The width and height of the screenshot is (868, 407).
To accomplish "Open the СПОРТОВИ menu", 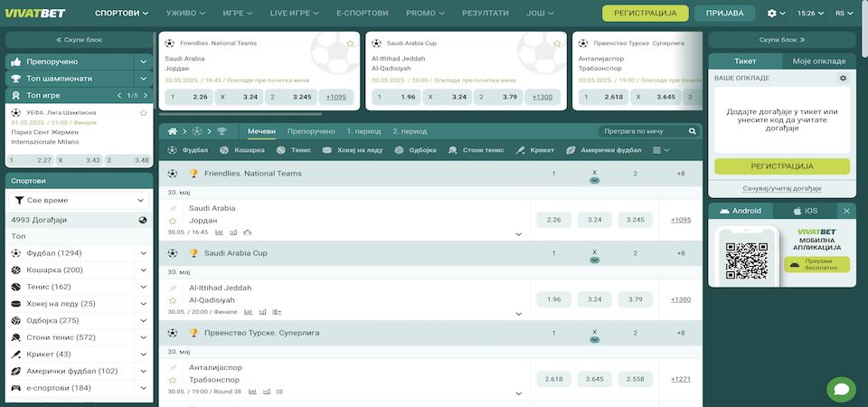I will tap(121, 13).
